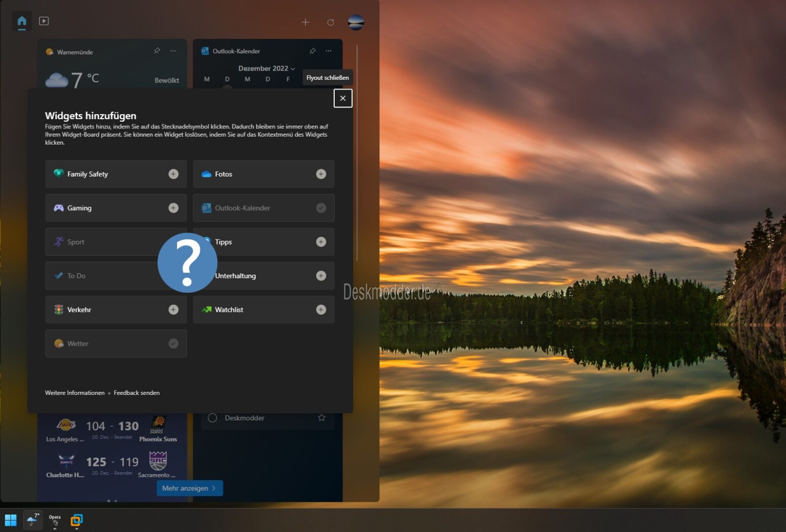786x532 pixels.
Task: Open Opera from the taskbar
Action: pos(54,520)
